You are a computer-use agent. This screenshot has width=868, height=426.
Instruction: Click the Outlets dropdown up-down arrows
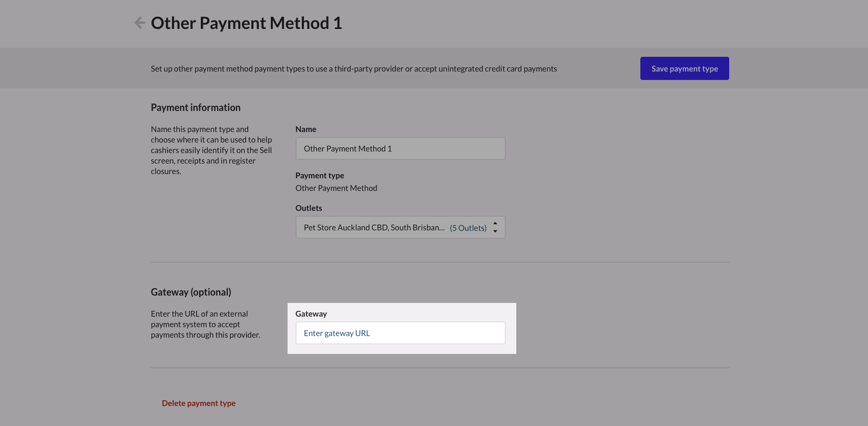point(495,227)
